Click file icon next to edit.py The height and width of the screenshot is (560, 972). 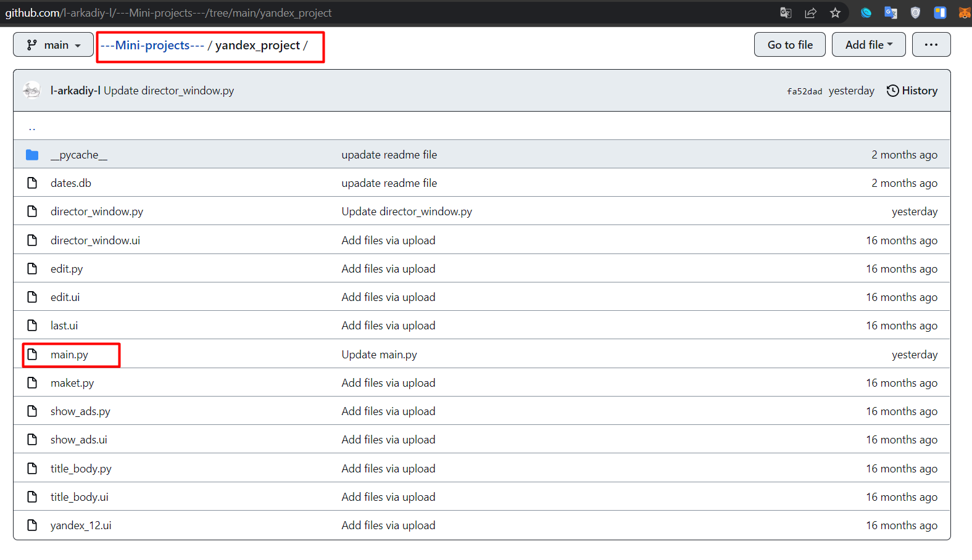click(x=32, y=269)
